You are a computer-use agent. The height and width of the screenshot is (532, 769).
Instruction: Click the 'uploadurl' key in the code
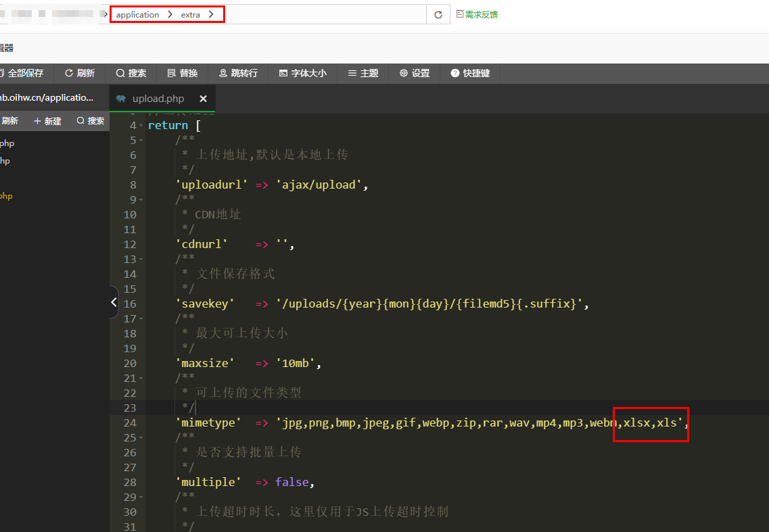pos(212,185)
